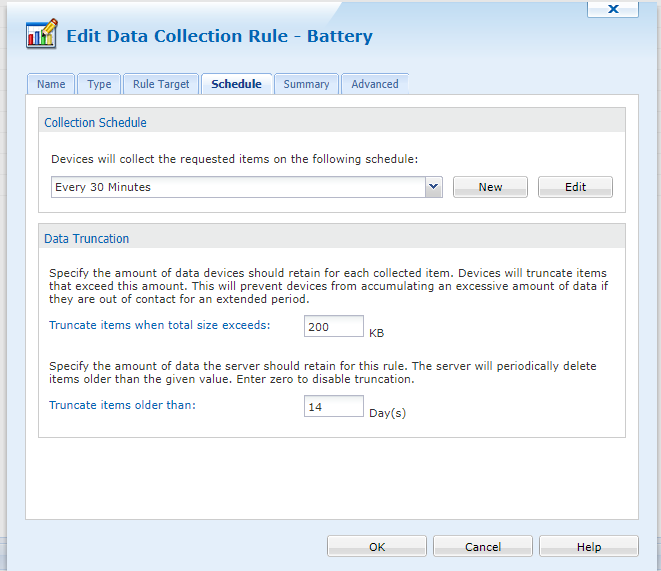
Task: Click New to create a schedule
Action: pos(490,187)
